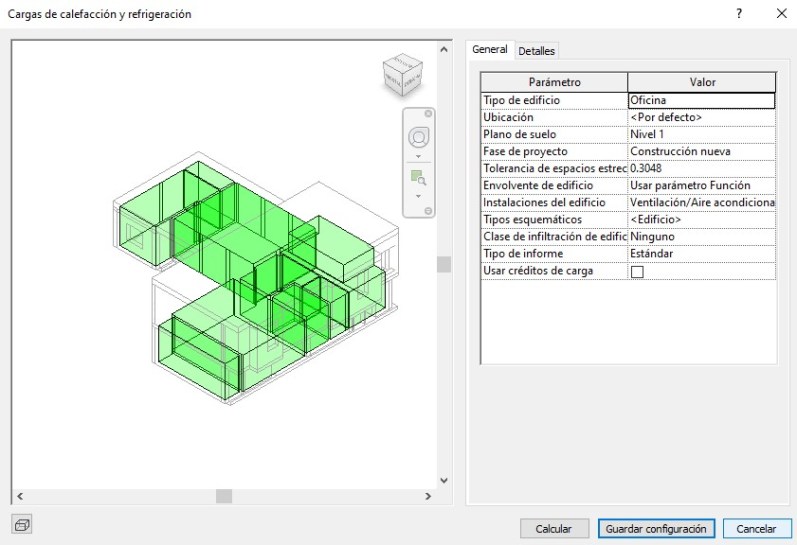Switch to the Detalles tab
This screenshot has width=797, height=545.
click(x=536, y=51)
